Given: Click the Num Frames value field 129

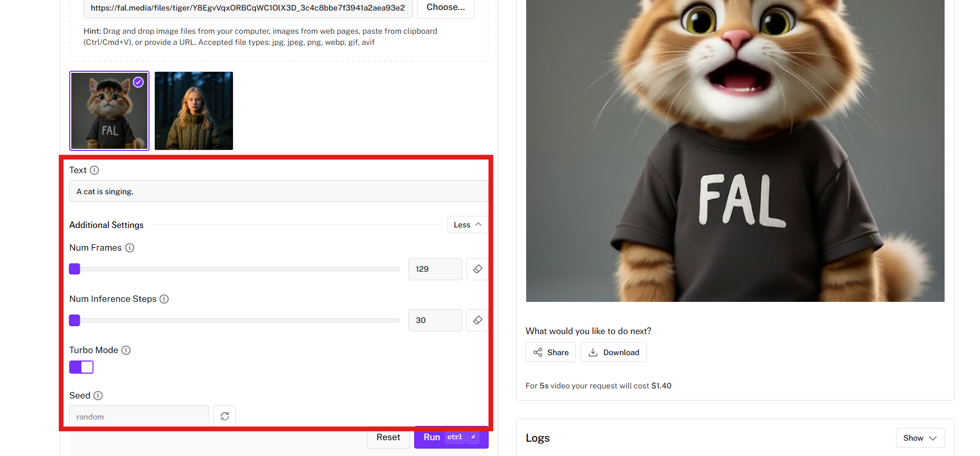Looking at the screenshot, I should click(435, 269).
